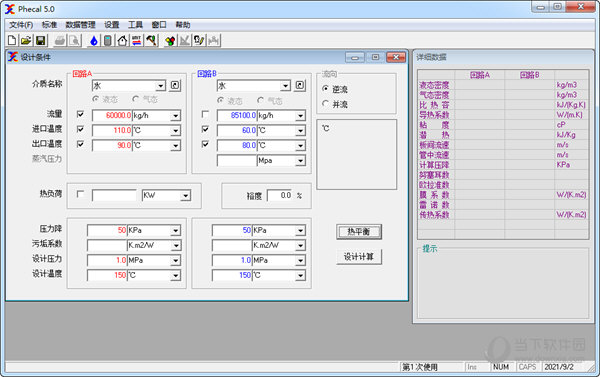
Task: Click the Phecal 5.0 application logo icon
Action: tap(10, 9)
